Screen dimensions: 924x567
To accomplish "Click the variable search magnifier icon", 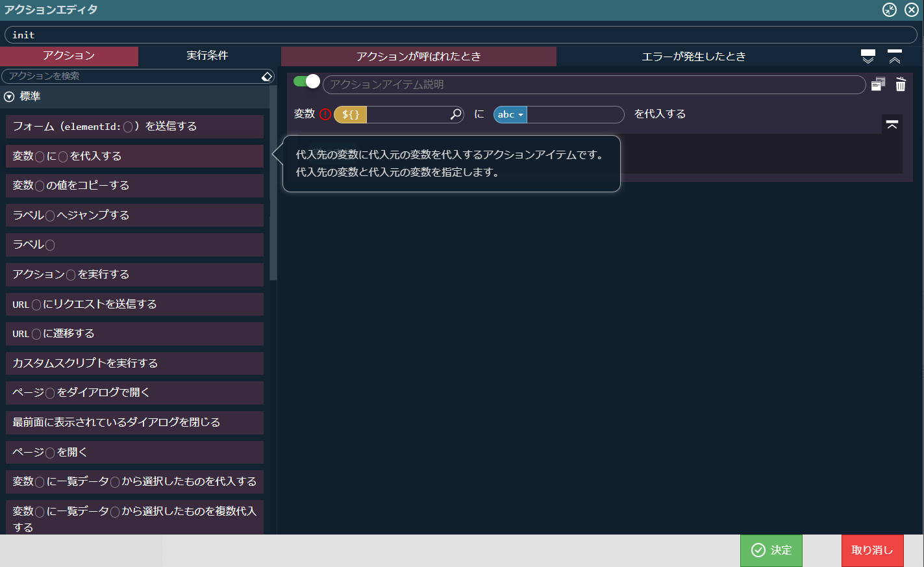I will pos(456,114).
